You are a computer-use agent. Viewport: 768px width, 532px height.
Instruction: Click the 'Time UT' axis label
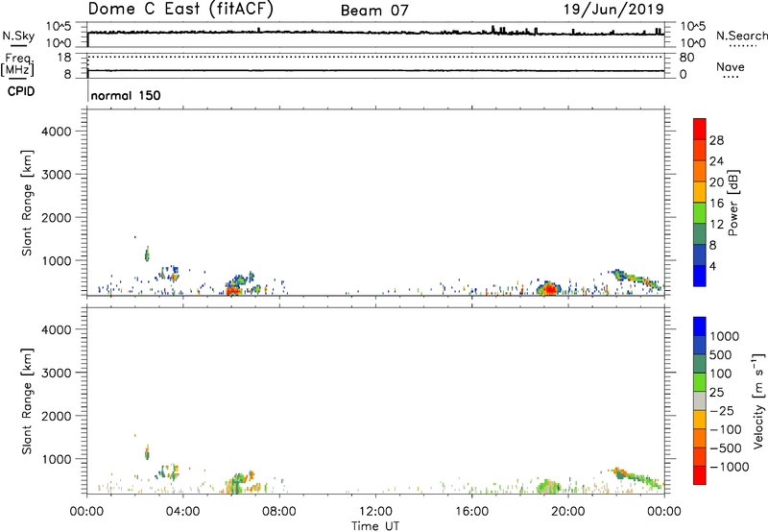coord(375,526)
